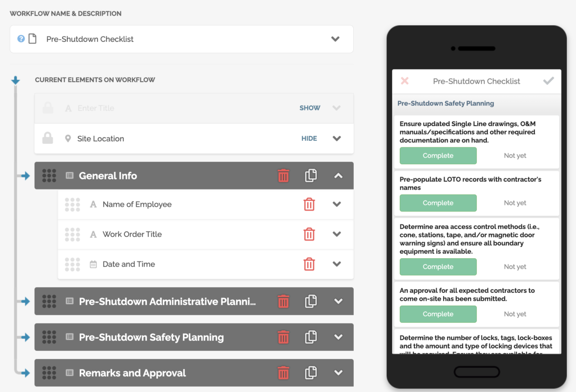This screenshot has width=576, height=392.
Task: Collapse the General Info section
Action: pyautogui.click(x=338, y=176)
